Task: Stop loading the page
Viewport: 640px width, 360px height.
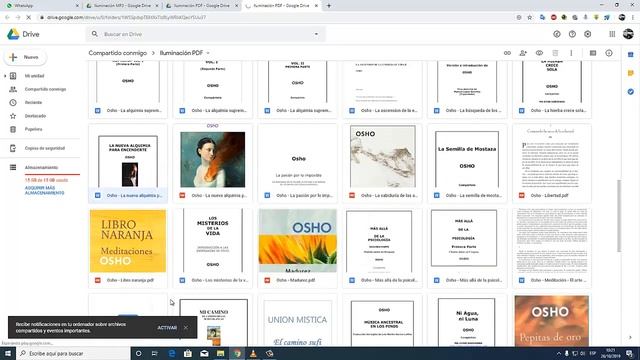Action: click(x=29, y=18)
